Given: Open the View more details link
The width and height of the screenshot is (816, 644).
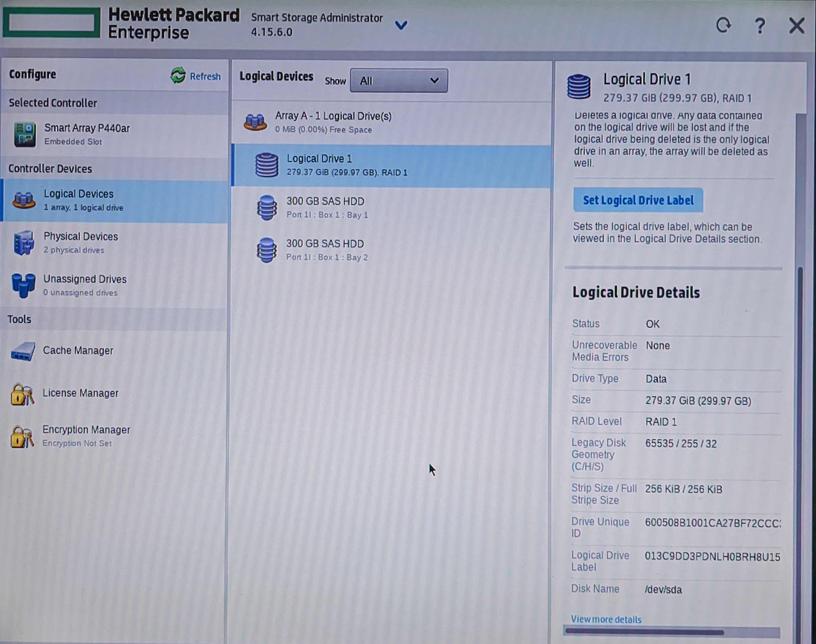Looking at the screenshot, I should click(x=606, y=619).
